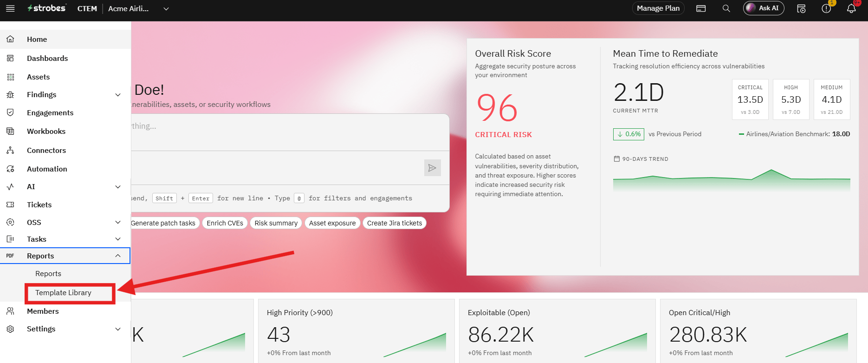Click the Tasks board icon
Image resolution: width=868 pixels, height=363 pixels.
pos(10,239)
